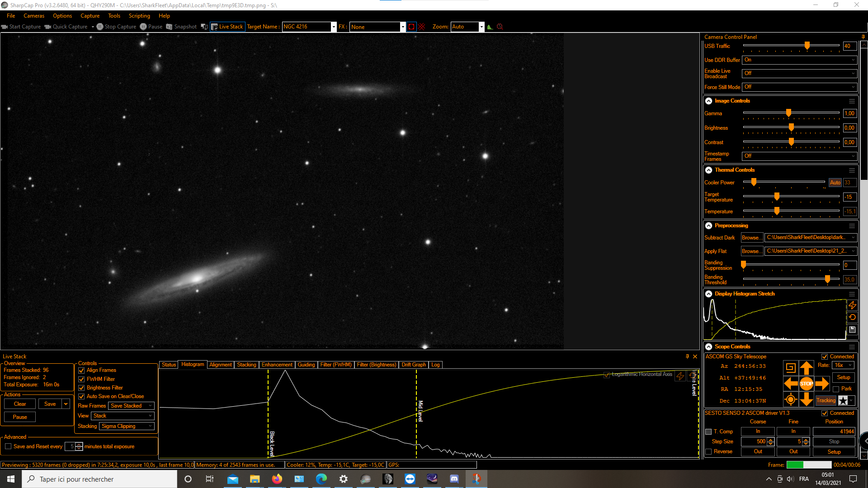Open the slew Rate 16x dropdown

(843, 365)
